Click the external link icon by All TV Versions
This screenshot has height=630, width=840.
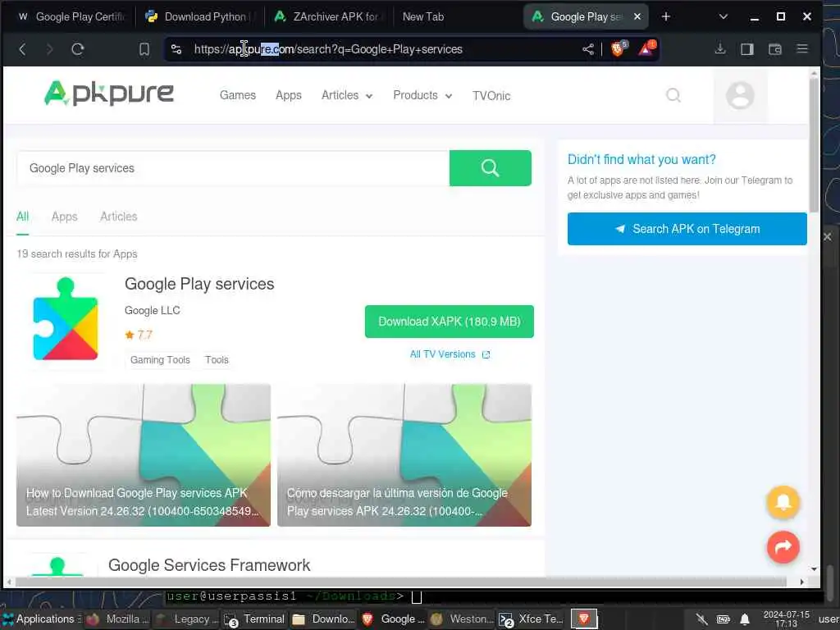coord(486,354)
